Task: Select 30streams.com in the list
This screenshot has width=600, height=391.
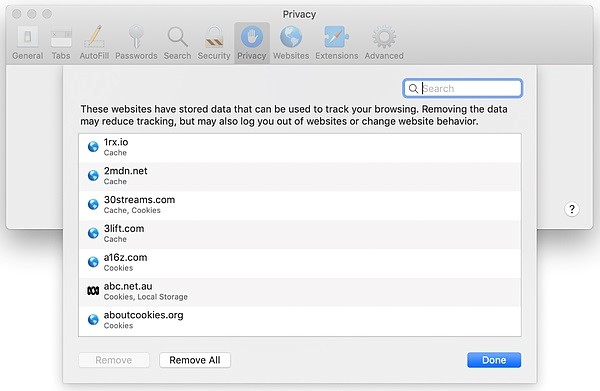Action: pyautogui.click(x=300, y=205)
